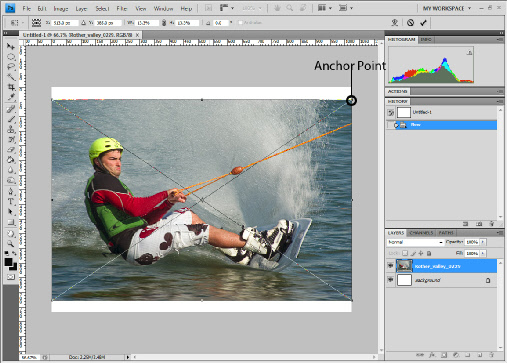This screenshot has width=507, height=363.
Task: Open the Fill slider arrow
Action: point(483,253)
